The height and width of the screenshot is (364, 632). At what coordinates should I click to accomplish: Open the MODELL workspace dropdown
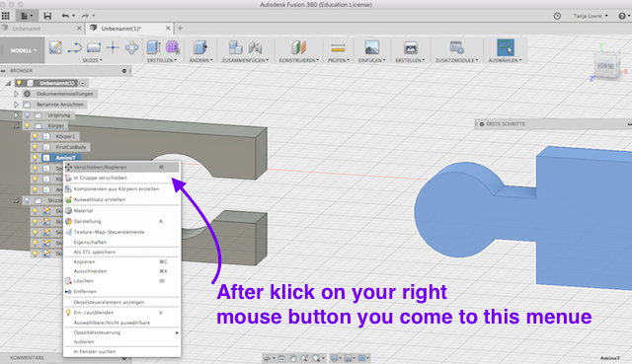pos(23,50)
